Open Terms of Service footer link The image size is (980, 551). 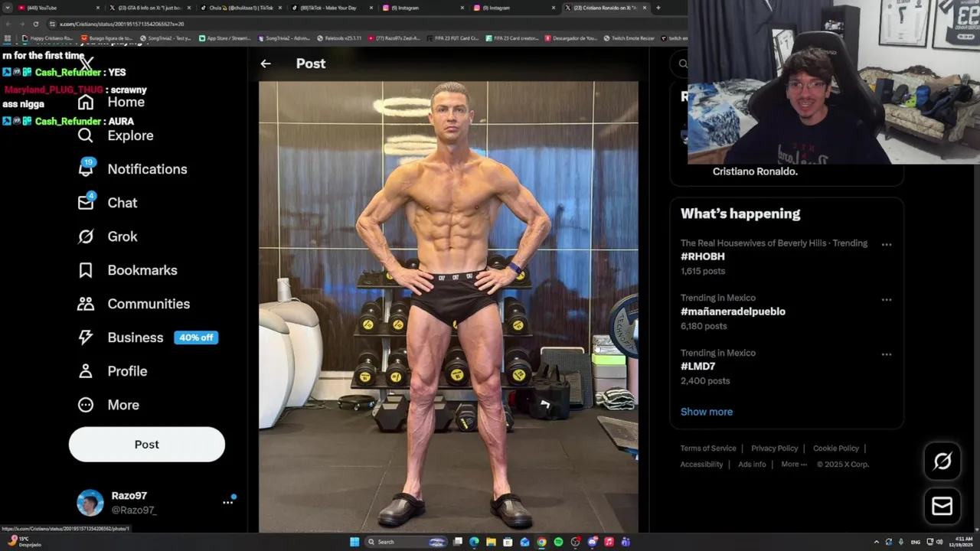pos(708,448)
